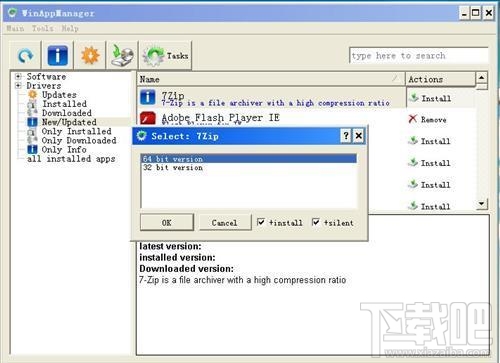The height and width of the screenshot is (363, 500).
Task: Click the download-to-disk toolbar icon
Action: 122,55
